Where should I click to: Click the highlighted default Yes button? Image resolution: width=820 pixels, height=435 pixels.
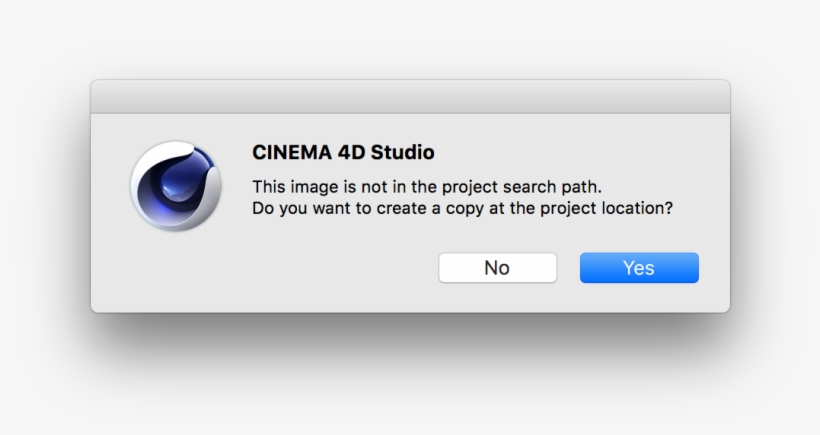[x=639, y=268]
